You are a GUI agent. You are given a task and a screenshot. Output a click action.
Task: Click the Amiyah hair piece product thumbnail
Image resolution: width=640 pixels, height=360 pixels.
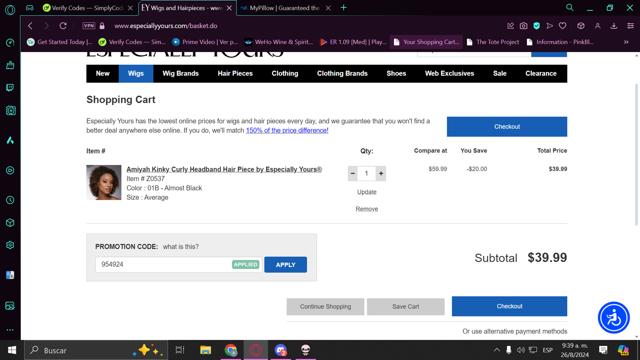104,182
